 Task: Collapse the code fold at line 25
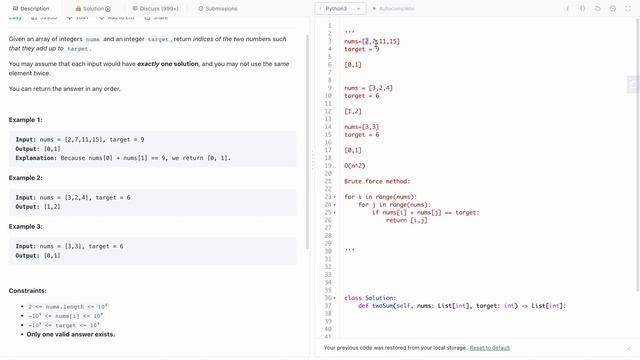pos(335,213)
